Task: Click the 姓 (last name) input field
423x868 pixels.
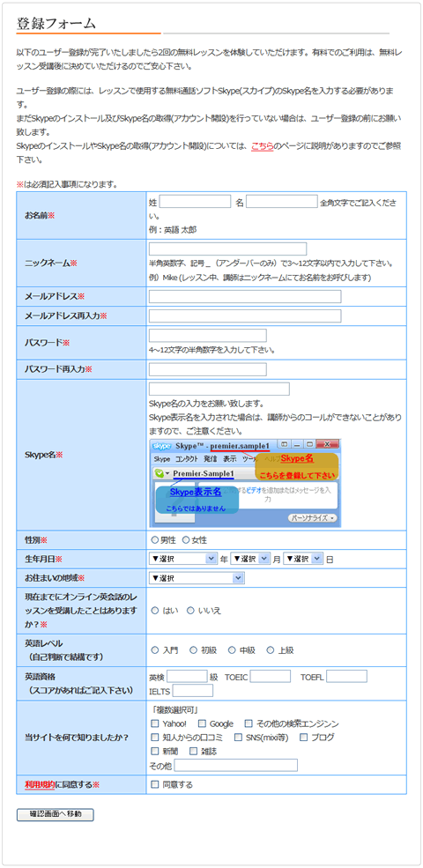Action: coord(195,202)
